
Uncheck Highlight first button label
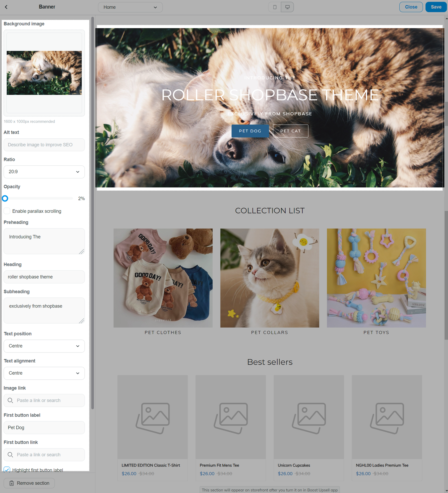click(x=7, y=470)
